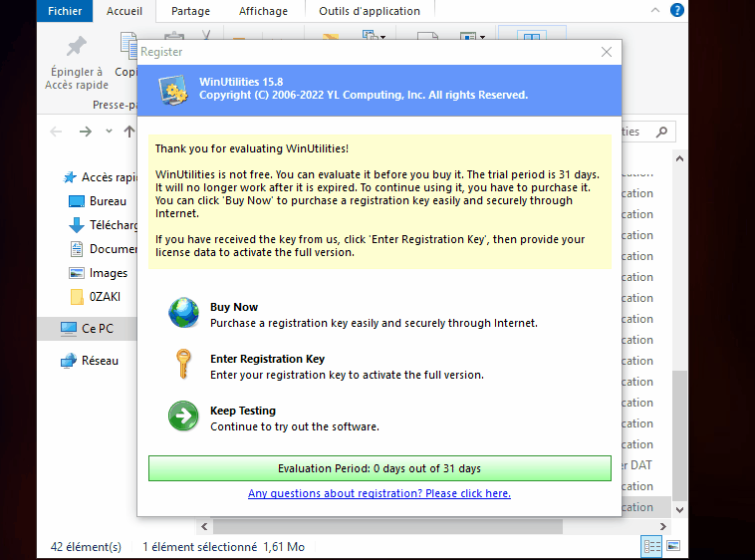This screenshot has height=560, width=755.
Task: Switch to the Affichage ribbon tab
Action: coord(263,11)
